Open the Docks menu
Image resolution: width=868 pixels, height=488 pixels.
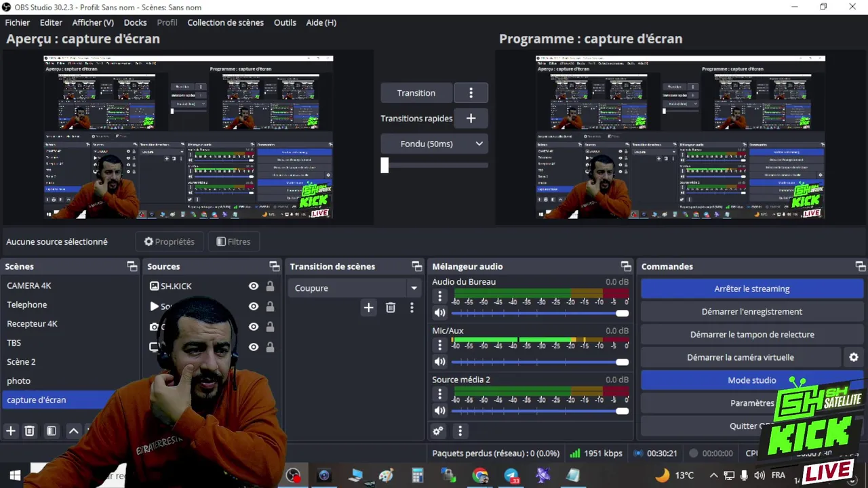click(135, 22)
